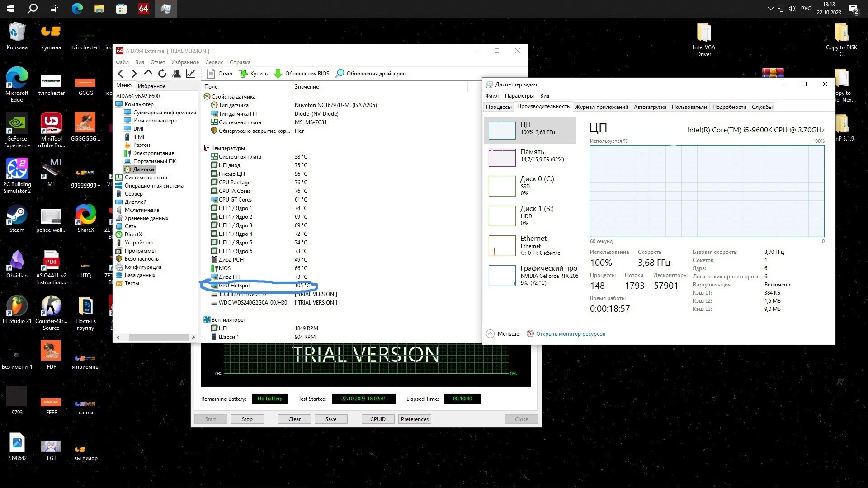Click the CPUID button
The width and height of the screenshot is (868, 488).
[x=378, y=419]
